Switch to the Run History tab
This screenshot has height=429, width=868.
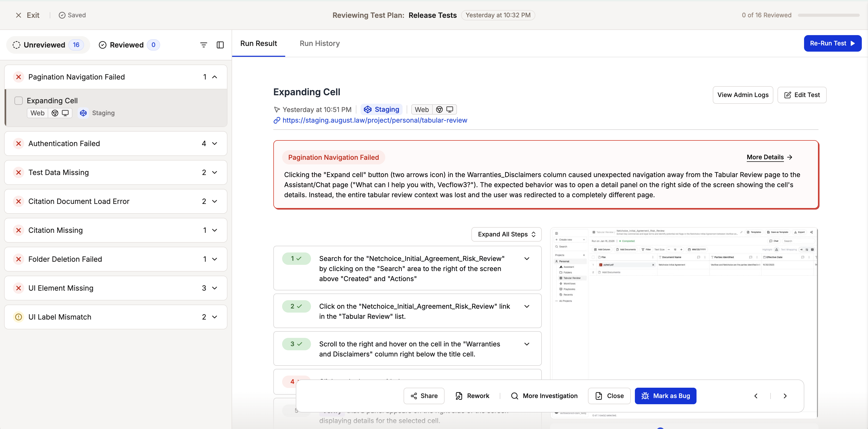pos(320,43)
